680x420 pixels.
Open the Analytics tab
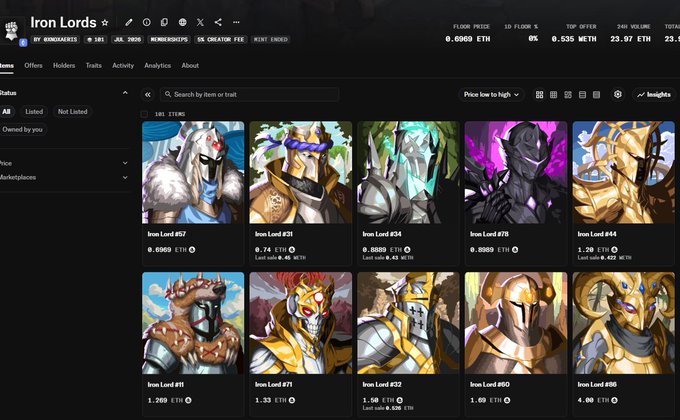[x=157, y=66]
